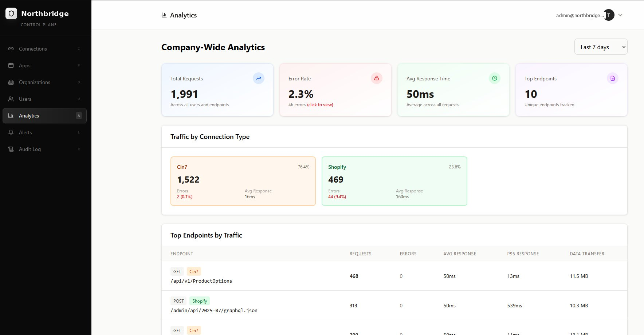
Task: Click the Alerts bell icon
Action: tap(11, 132)
